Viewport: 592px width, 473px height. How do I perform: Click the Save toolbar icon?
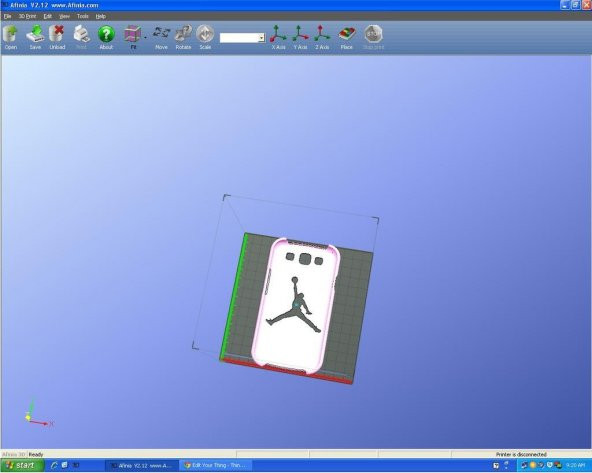(x=35, y=37)
